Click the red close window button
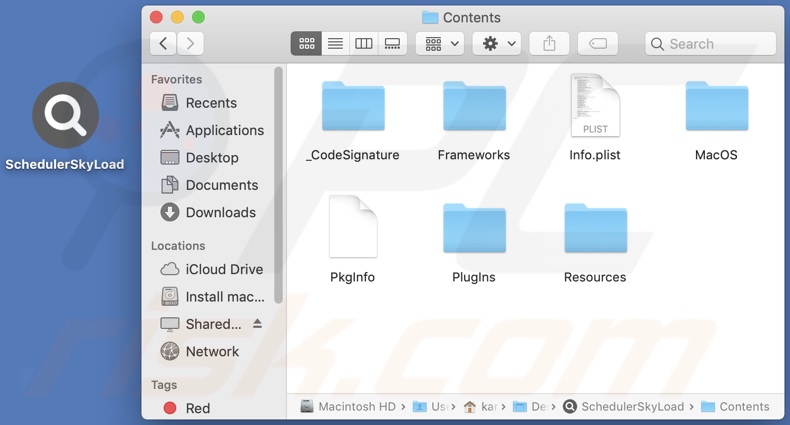The width and height of the screenshot is (790, 425). tap(156, 18)
